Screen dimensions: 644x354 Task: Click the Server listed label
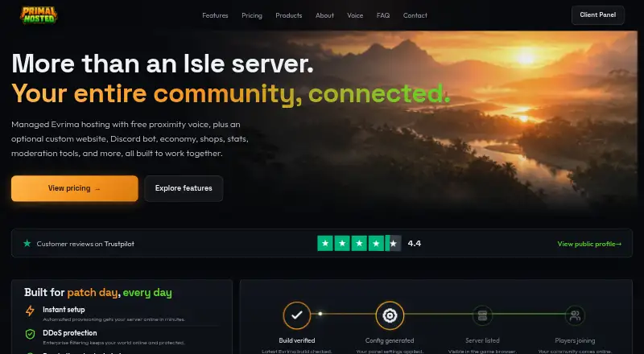pos(482,340)
